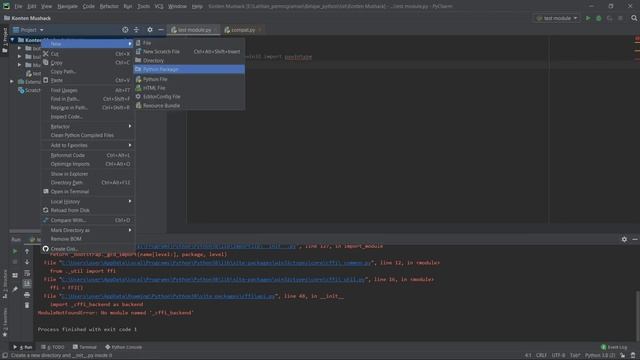Toggle soft-wrap icon in Run panel

27,273
